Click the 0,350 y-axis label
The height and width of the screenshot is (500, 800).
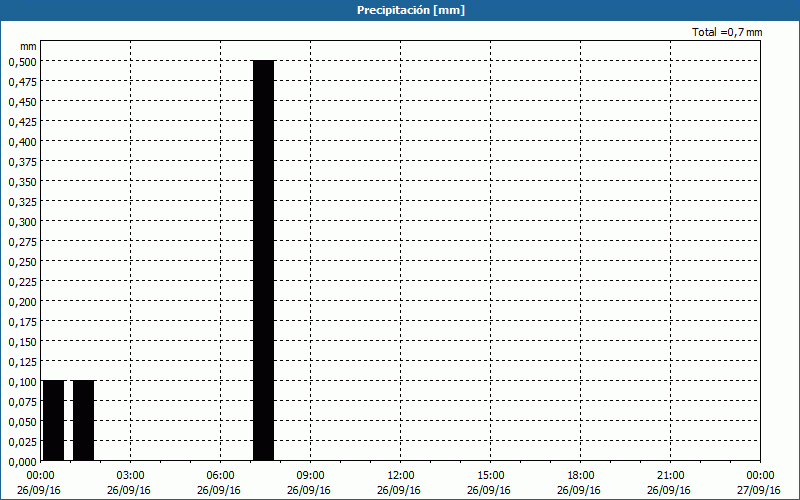pyautogui.click(x=22, y=182)
